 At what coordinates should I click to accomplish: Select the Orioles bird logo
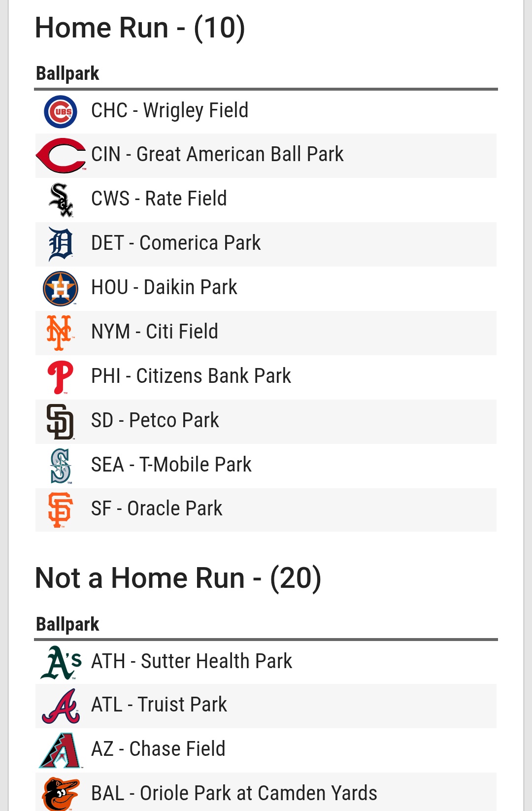click(x=61, y=794)
